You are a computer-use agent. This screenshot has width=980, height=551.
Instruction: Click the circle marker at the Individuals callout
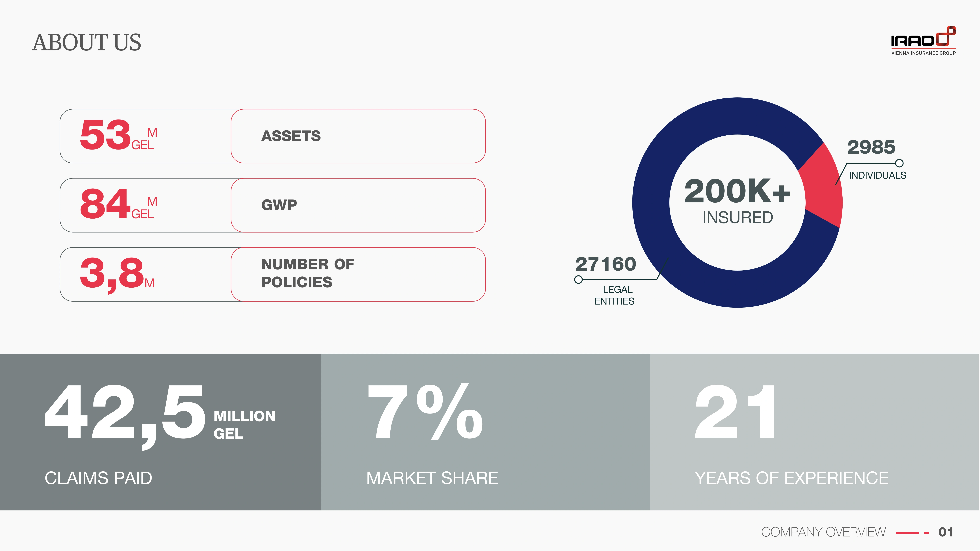[x=899, y=163]
